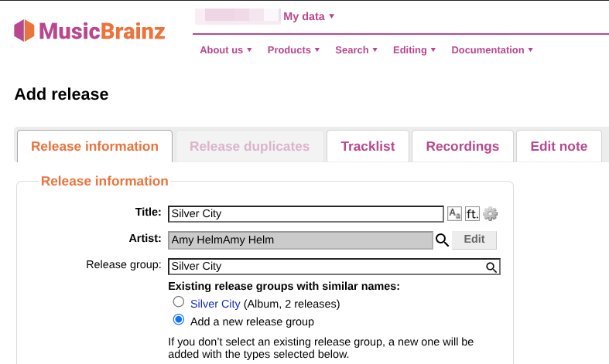Open the Silver City release group link
The width and height of the screenshot is (609, 364).
click(215, 304)
